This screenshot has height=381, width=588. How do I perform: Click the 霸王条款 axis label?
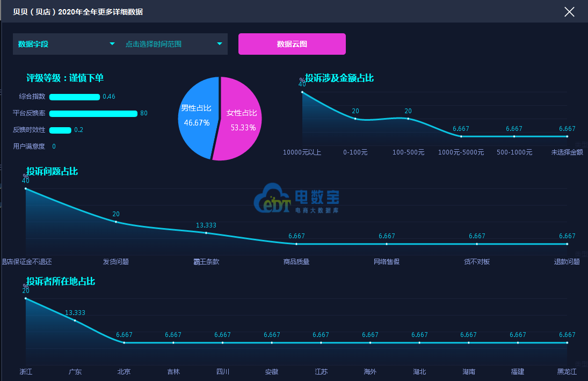[206, 261]
